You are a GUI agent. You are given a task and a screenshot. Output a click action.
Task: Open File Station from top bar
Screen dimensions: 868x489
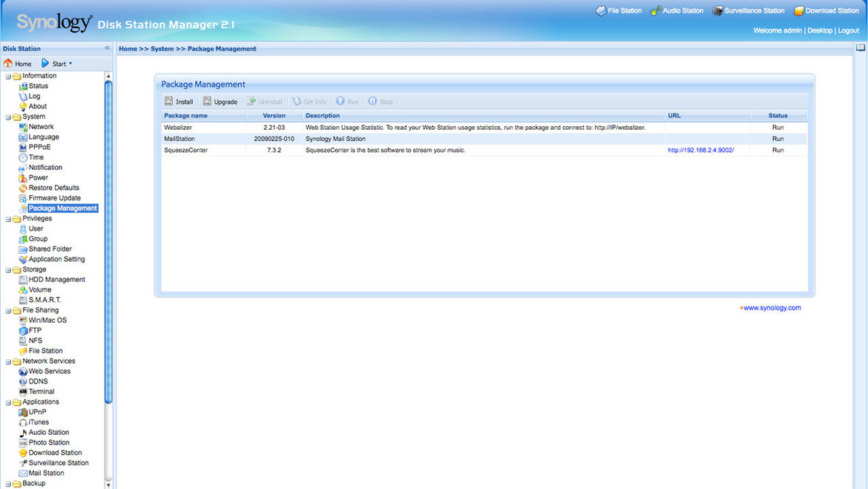(618, 10)
